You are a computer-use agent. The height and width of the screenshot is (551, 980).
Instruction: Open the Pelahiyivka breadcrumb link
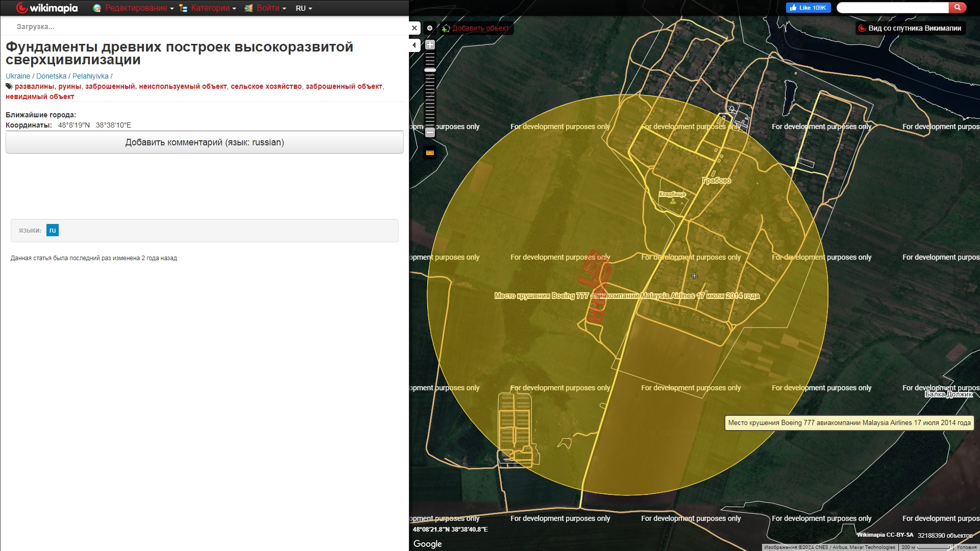pyautogui.click(x=90, y=76)
